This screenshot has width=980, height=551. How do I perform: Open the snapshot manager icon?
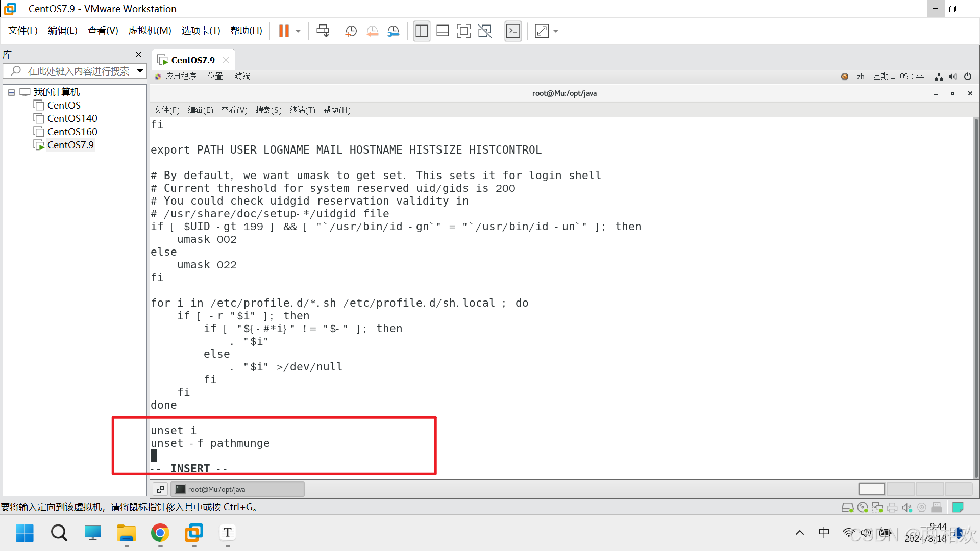(x=393, y=31)
